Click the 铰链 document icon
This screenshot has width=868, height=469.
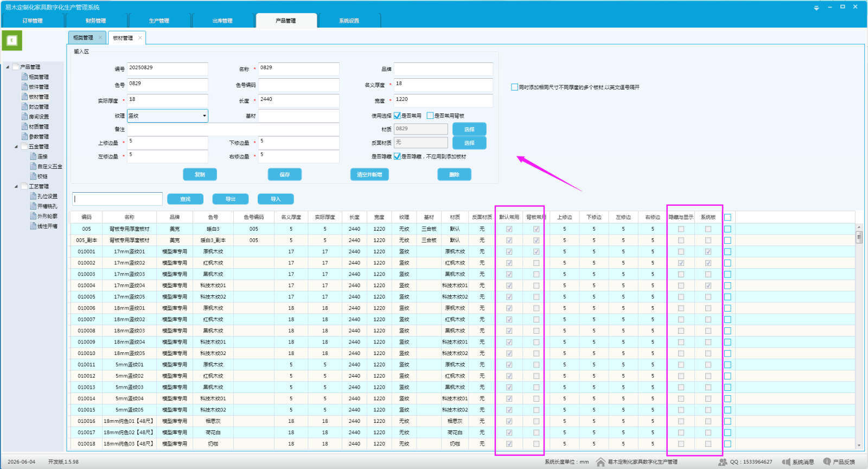point(33,176)
